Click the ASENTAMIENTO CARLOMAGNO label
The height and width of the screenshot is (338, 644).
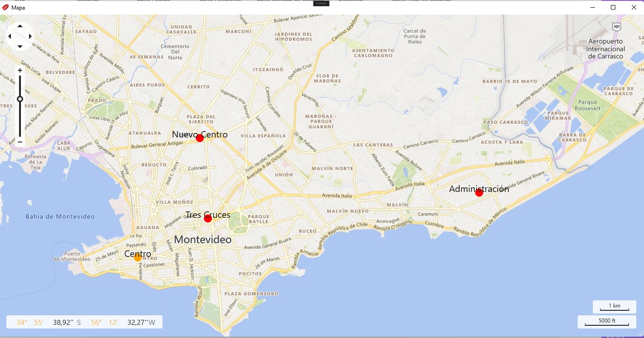pos(373,53)
